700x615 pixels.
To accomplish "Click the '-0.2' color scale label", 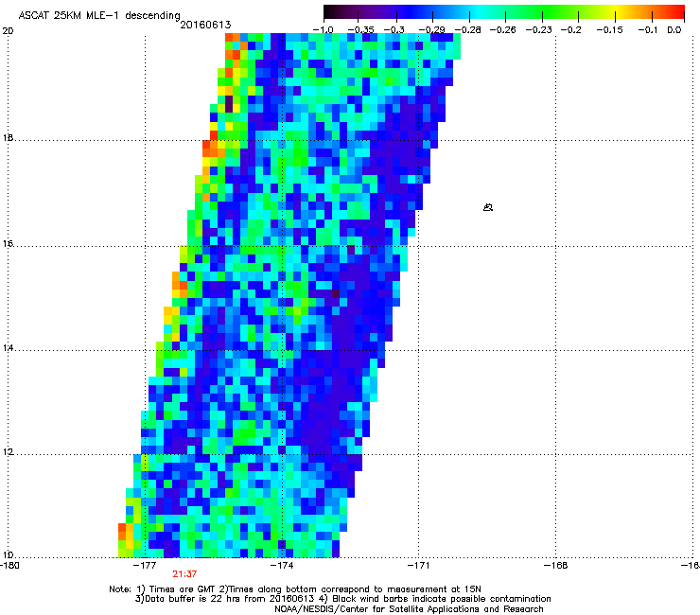I will pyautogui.click(x=571, y=30).
